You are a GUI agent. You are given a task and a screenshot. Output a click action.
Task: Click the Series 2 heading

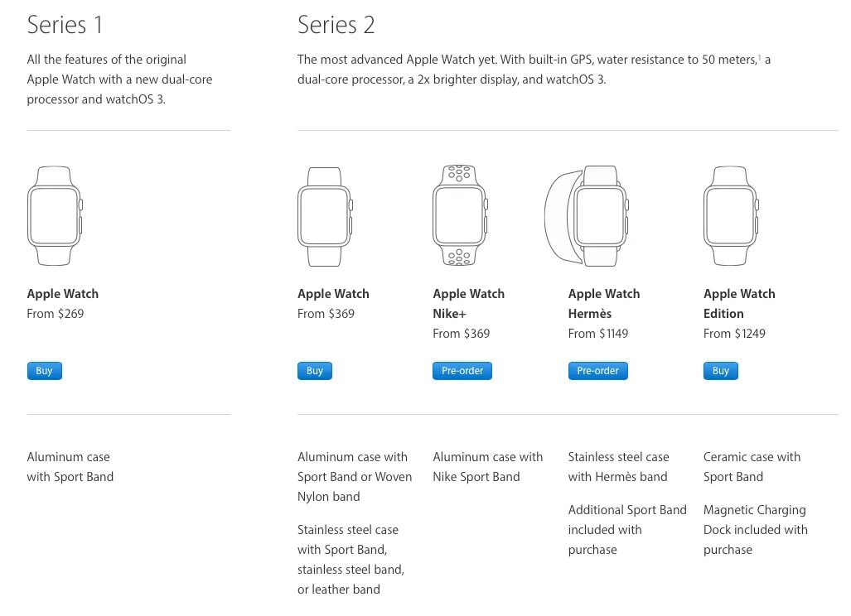tap(336, 25)
